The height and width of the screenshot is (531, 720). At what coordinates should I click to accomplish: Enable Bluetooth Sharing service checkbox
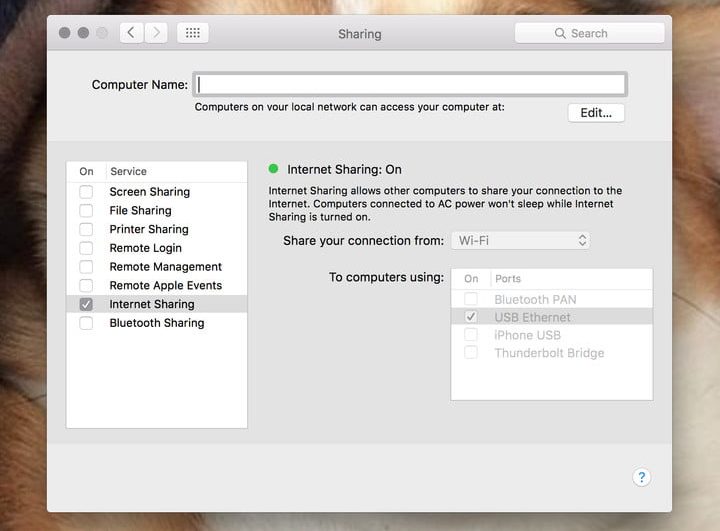point(87,323)
